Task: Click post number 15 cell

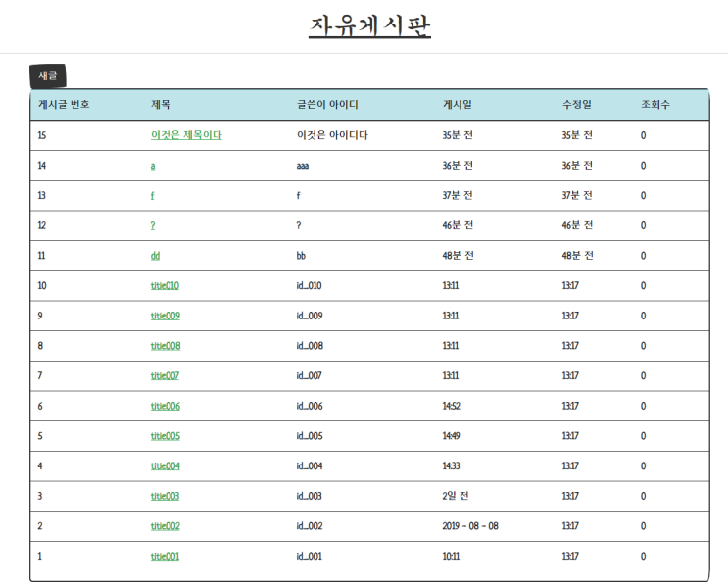Action: [x=42, y=135]
